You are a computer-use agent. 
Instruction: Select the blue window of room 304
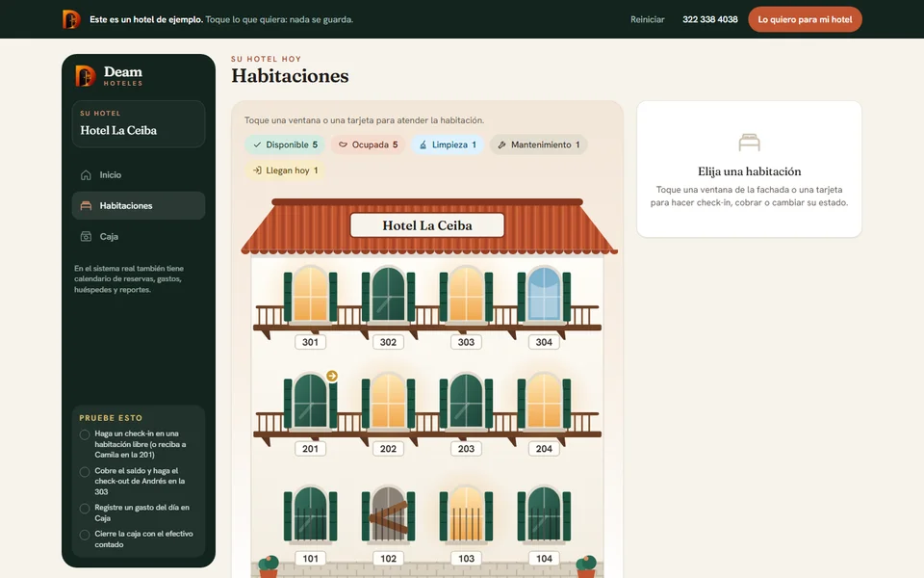(544, 295)
